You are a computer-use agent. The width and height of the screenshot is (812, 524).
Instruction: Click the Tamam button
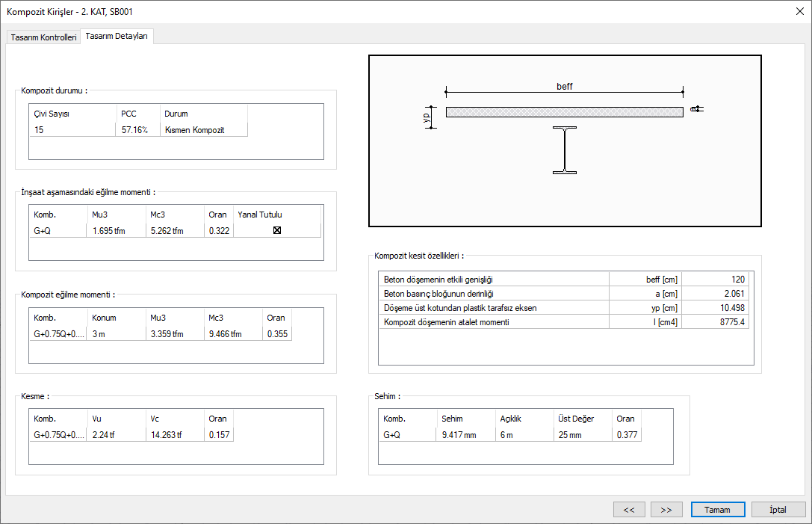pyautogui.click(x=718, y=509)
